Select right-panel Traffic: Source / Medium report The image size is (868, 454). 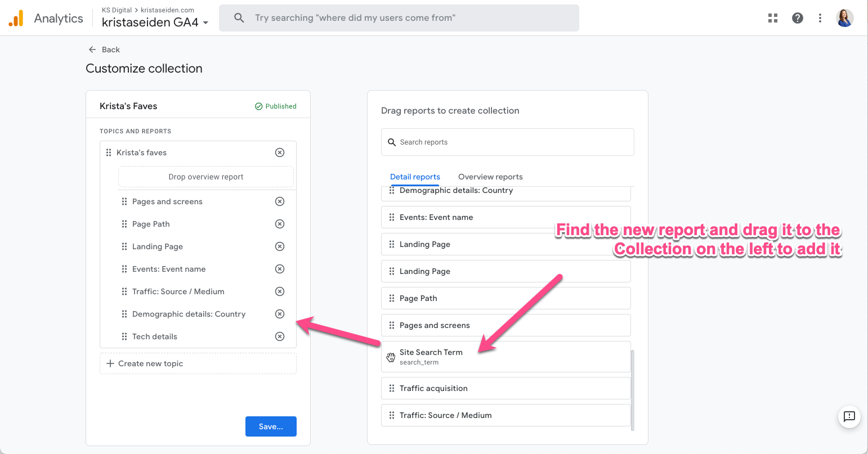pos(506,415)
